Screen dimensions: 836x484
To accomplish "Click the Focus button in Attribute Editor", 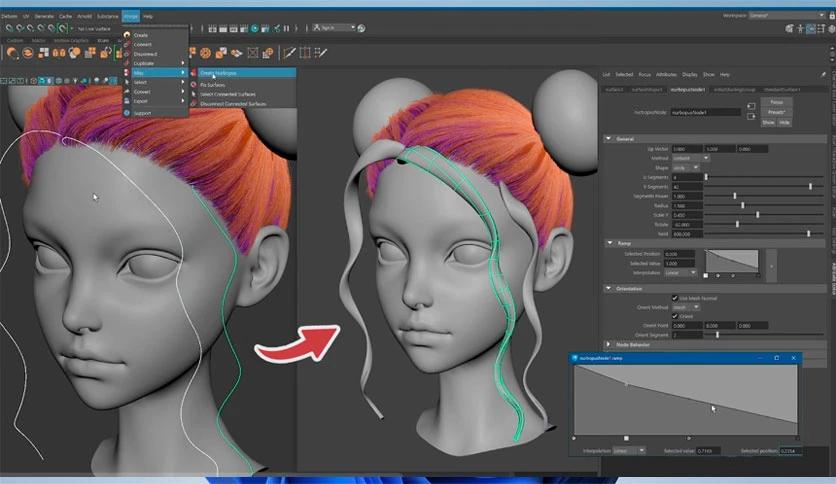I will pos(776,102).
